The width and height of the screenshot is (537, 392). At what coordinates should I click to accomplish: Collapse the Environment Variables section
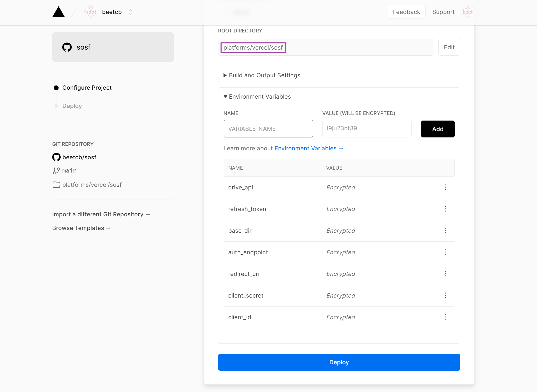pos(260,97)
